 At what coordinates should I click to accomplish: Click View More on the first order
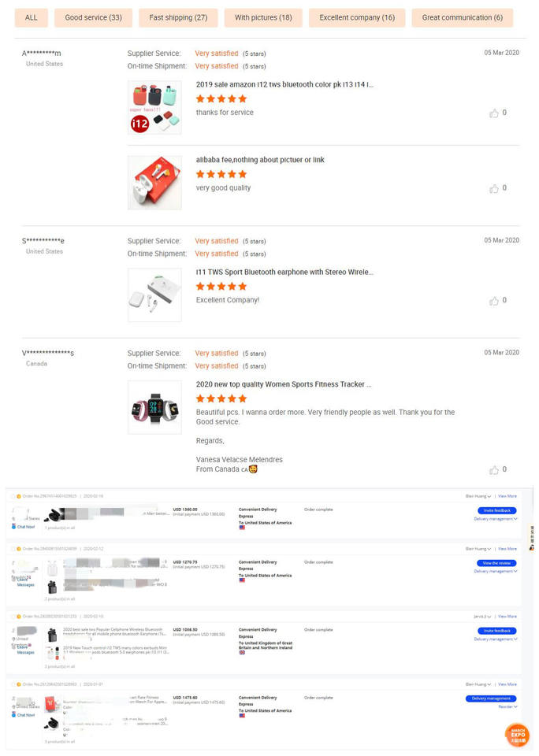tap(507, 496)
